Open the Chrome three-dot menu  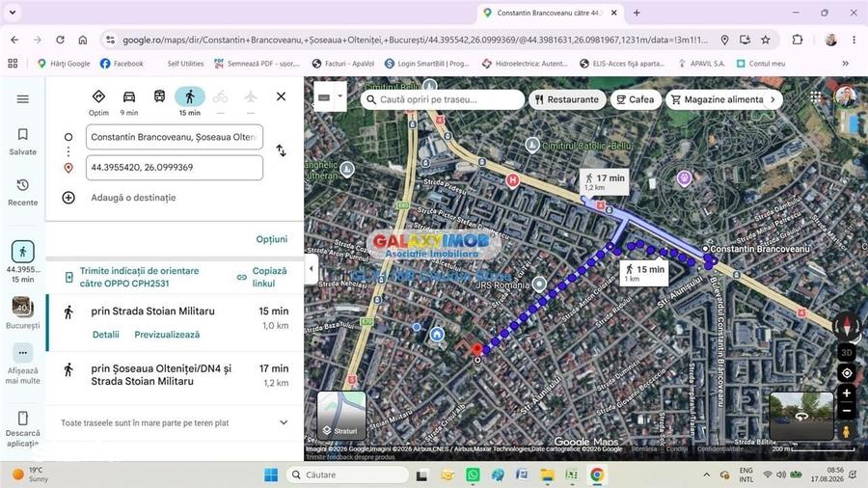coord(854,40)
